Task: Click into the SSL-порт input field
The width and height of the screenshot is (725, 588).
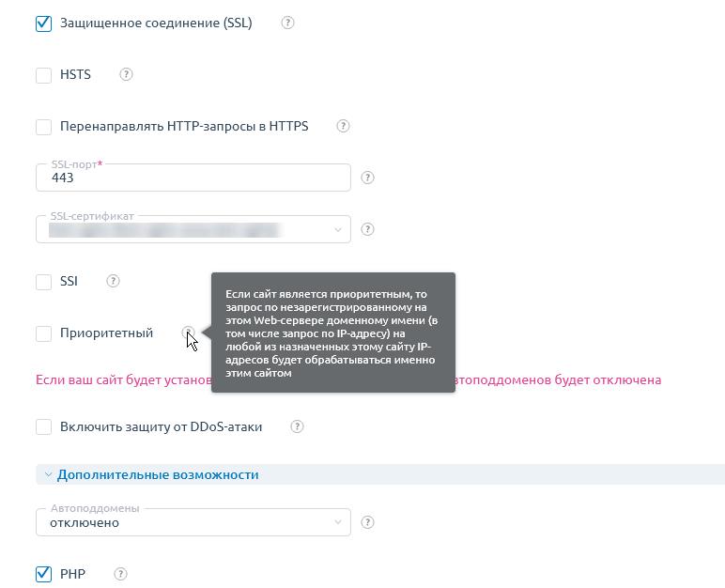Action: click(x=193, y=178)
